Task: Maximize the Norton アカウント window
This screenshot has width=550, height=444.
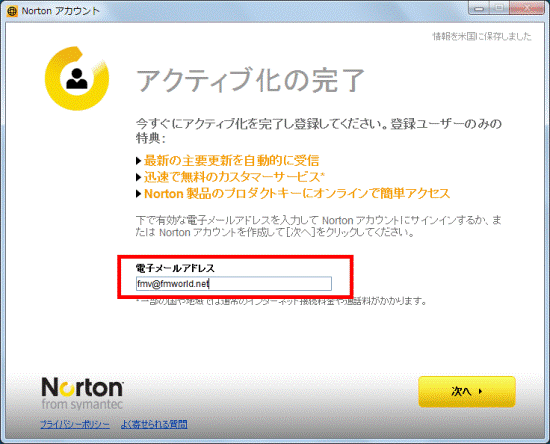Action: 499,8
